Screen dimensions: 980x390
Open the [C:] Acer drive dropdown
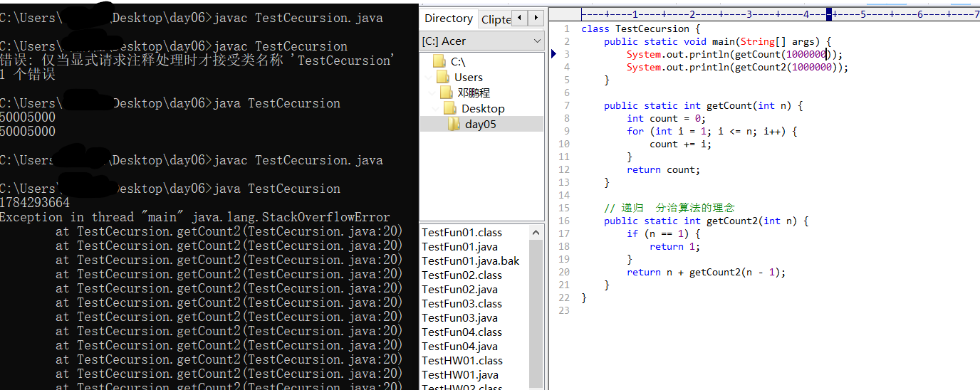[482, 41]
